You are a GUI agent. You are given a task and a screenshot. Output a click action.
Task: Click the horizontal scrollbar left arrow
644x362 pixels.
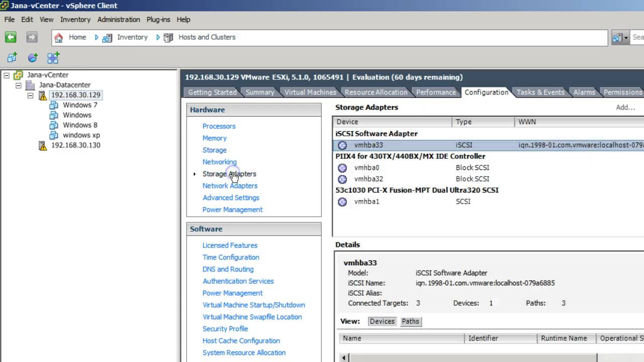click(345, 358)
